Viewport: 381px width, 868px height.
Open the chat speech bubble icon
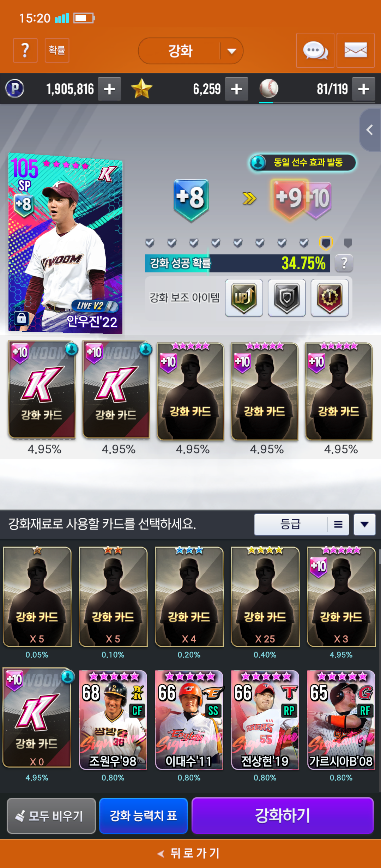pyautogui.click(x=315, y=50)
